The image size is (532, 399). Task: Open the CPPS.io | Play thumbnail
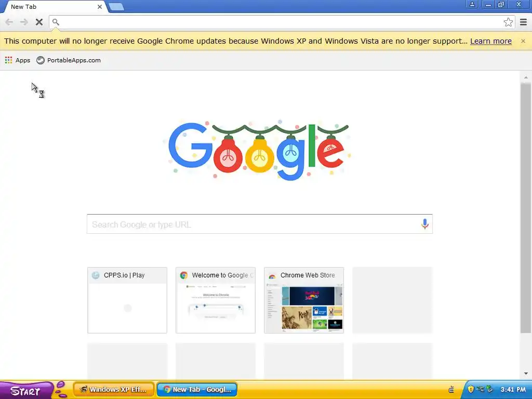(127, 300)
